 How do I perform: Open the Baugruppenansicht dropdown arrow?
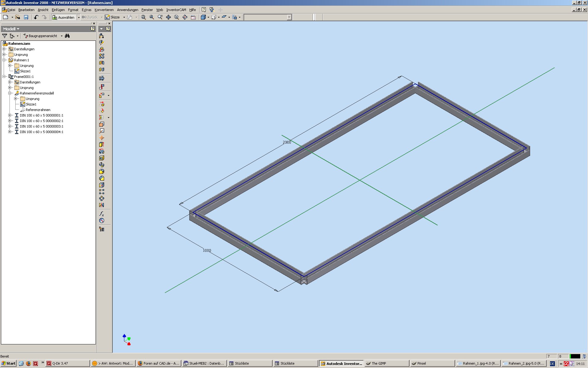click(62, 36)
